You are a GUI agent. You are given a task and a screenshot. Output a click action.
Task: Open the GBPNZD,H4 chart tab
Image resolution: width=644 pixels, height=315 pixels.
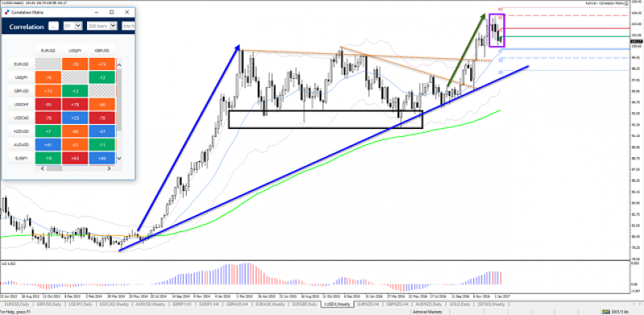click(397, 305)
